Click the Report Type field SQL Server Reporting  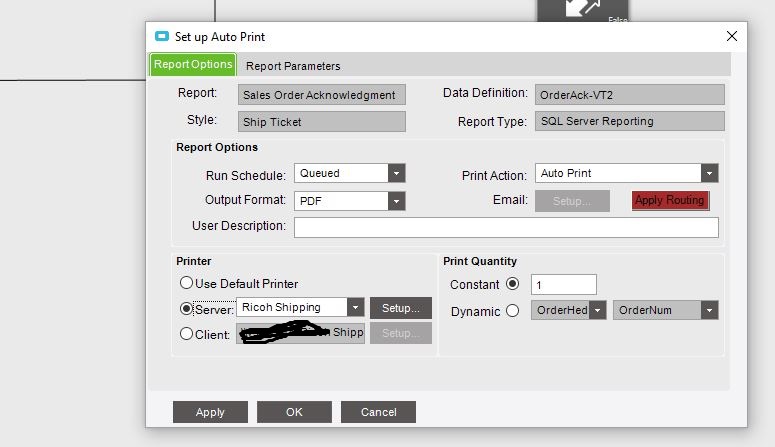click(x=630, y=121)
